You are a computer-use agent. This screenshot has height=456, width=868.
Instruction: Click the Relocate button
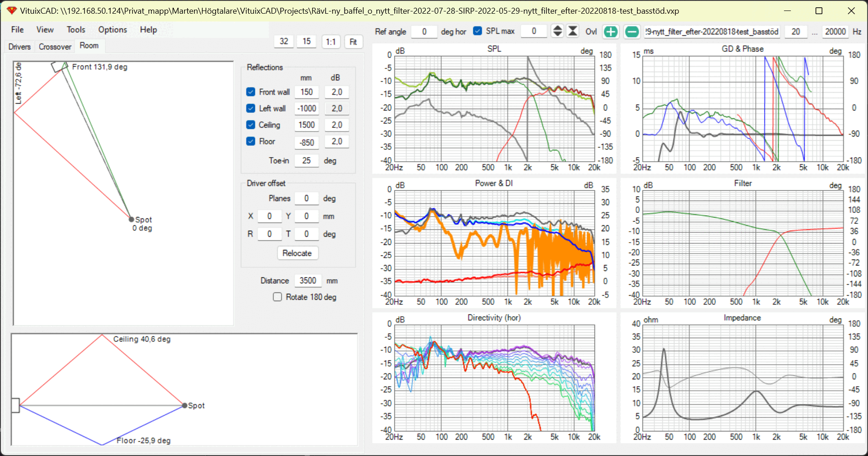click(297, 253)
